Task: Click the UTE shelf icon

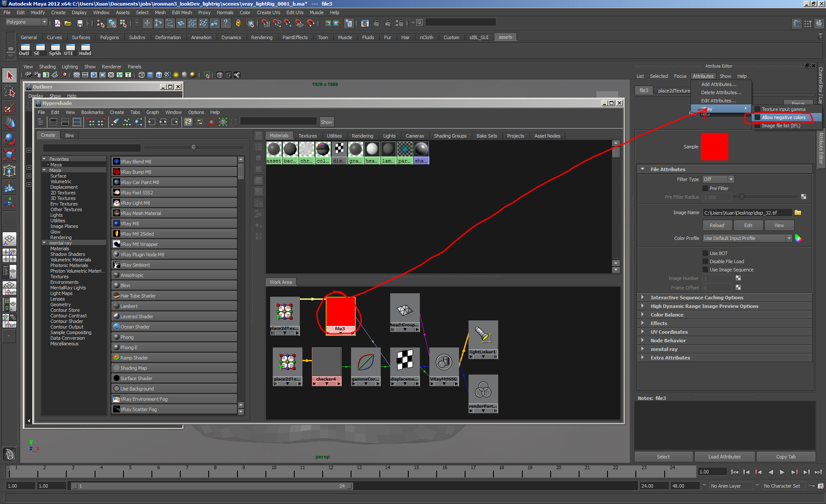Action: [69, 49]
